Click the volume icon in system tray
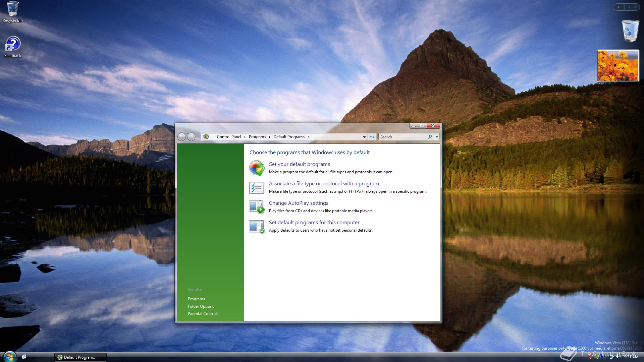The image size is (644, 362). pos(618,357)
